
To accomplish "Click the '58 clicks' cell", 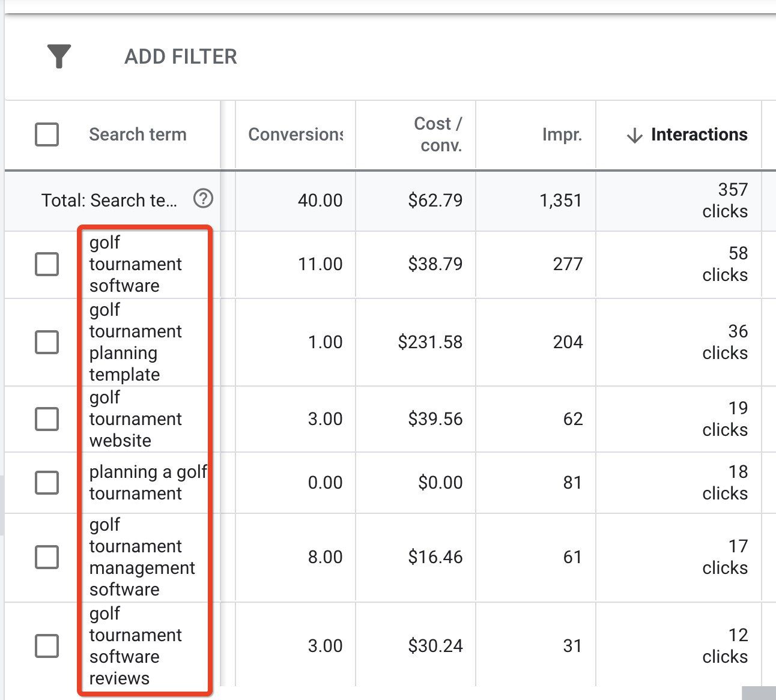I will click(725, 264).
